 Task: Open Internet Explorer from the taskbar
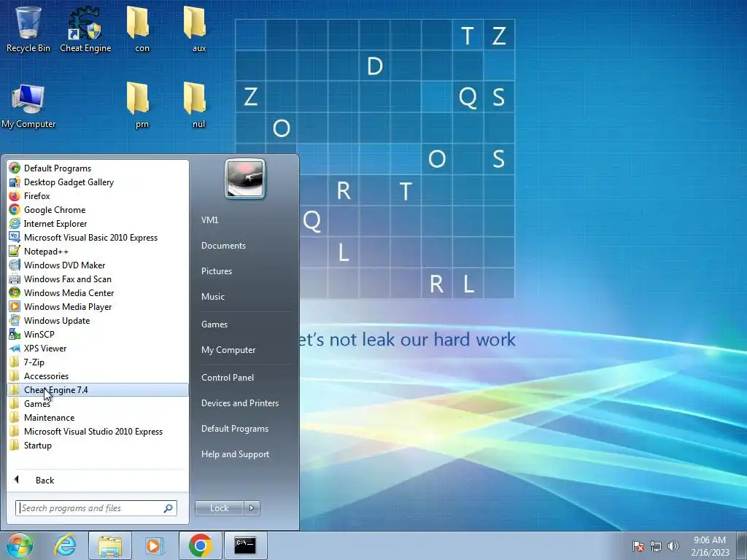pos(65,545)
